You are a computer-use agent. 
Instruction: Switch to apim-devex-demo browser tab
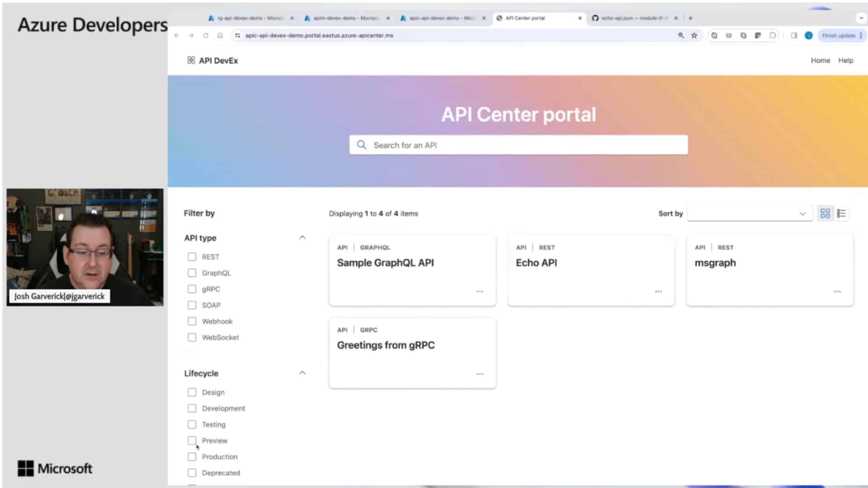(x=346, y=18)
